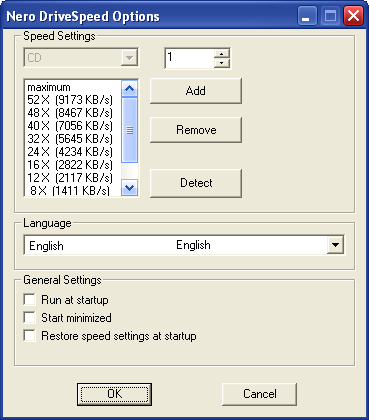Viewport: 369px width, 420px height.
Task: Minimize the Nero DriveSpeed Options window
Action: tap(308, 16)
